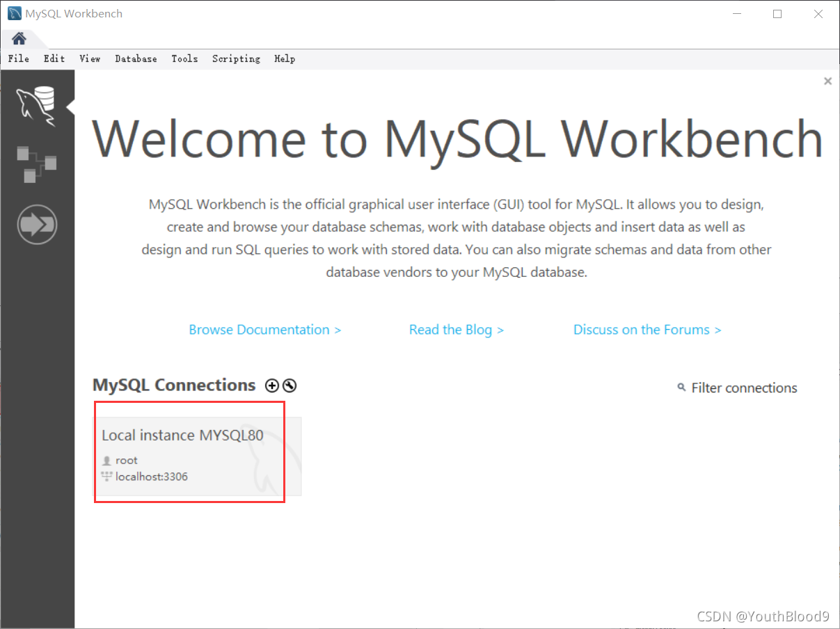This screenshot has height=629, width=840.
Task: Click the Filter connections search field
Action: pyautogui.click(x=744, y=388)
